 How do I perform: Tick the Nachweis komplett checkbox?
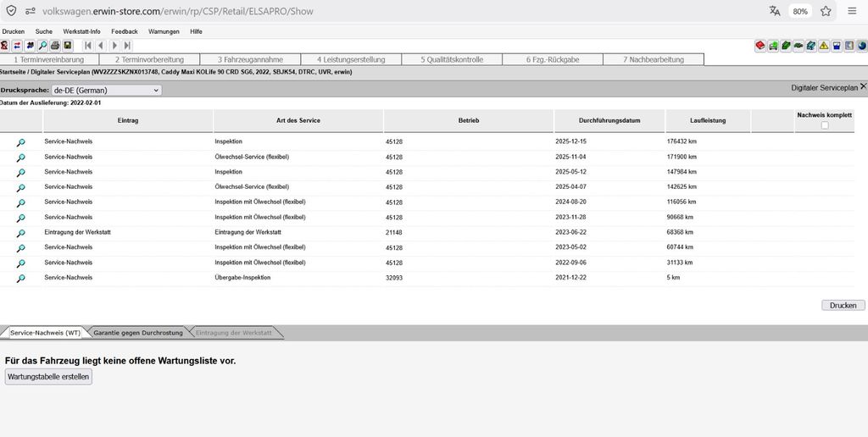(x=825, y=125)
